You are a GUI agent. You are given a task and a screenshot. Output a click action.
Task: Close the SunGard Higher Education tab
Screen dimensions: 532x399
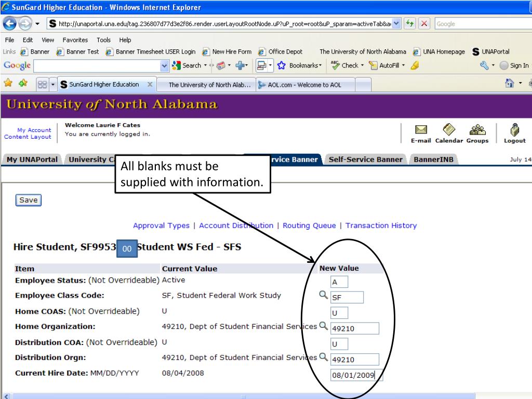(x=150, y=84)
